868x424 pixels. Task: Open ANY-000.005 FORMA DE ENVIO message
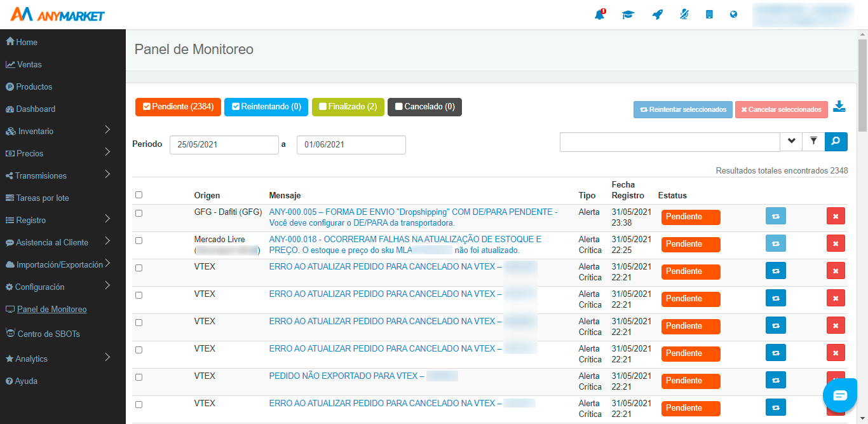(413, 217)
